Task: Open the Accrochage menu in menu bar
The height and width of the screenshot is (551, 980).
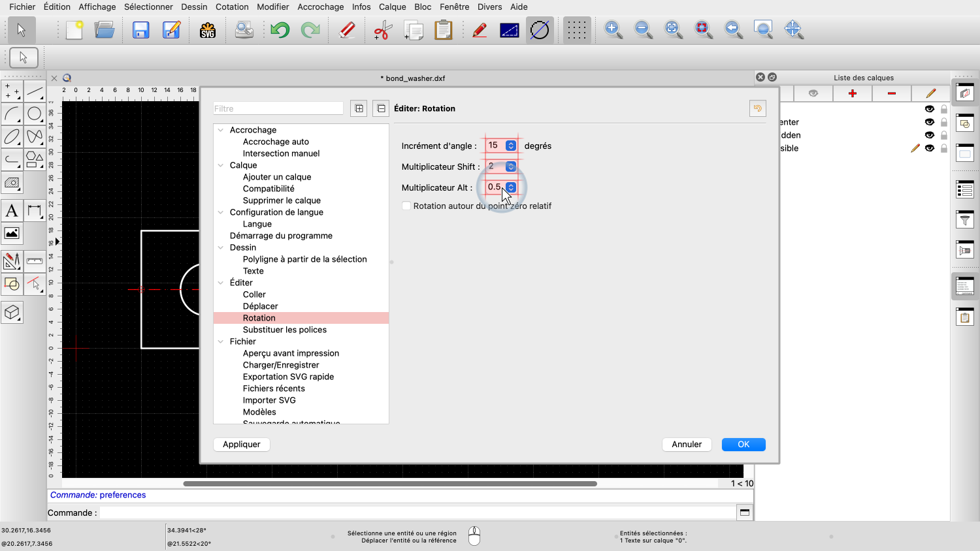Action: pyautogui.click(x=320, y=7)
